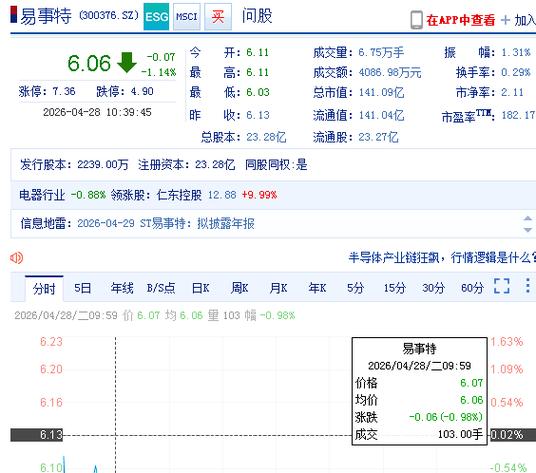
Task: Click the 流通股 value 23.27亿
Action: 378,137
